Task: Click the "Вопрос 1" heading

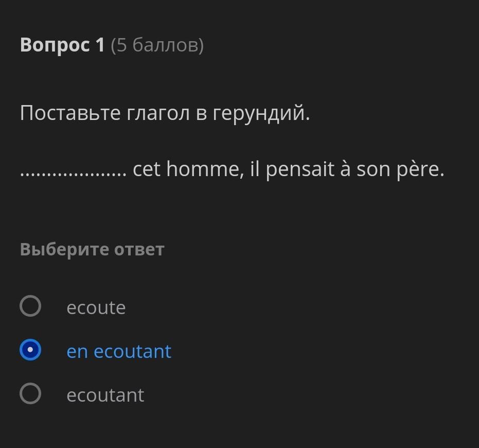Action: [62, 45]
